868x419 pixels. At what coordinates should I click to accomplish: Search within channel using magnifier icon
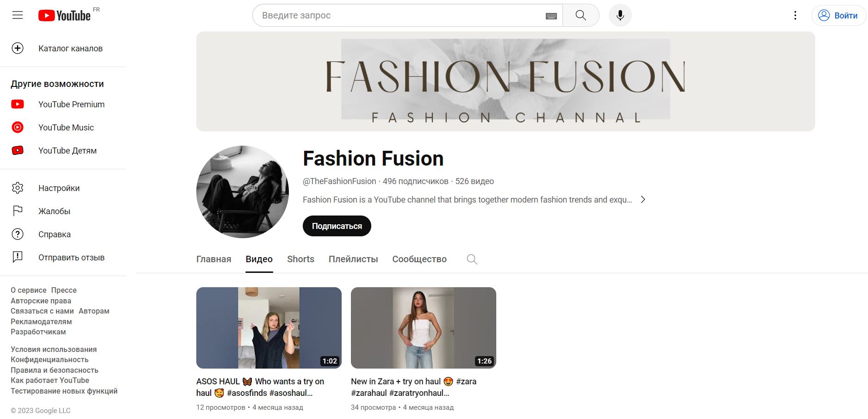pyautogui.click(x=472, y=259)
